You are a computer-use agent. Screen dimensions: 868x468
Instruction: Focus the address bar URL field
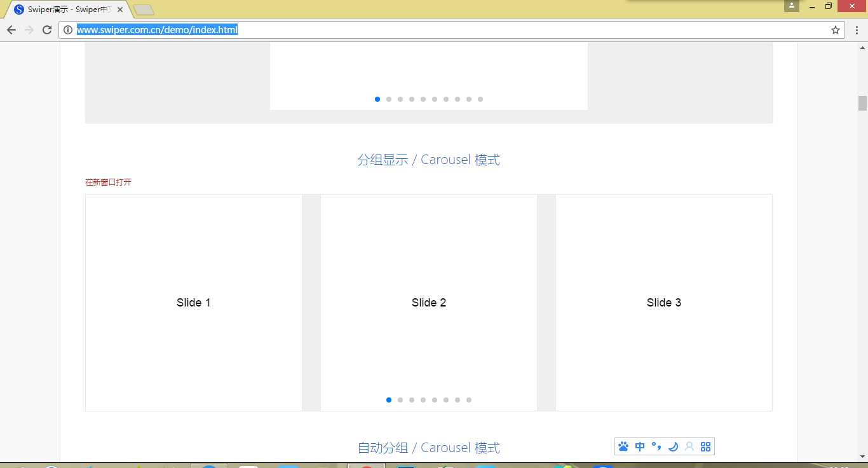452,30
